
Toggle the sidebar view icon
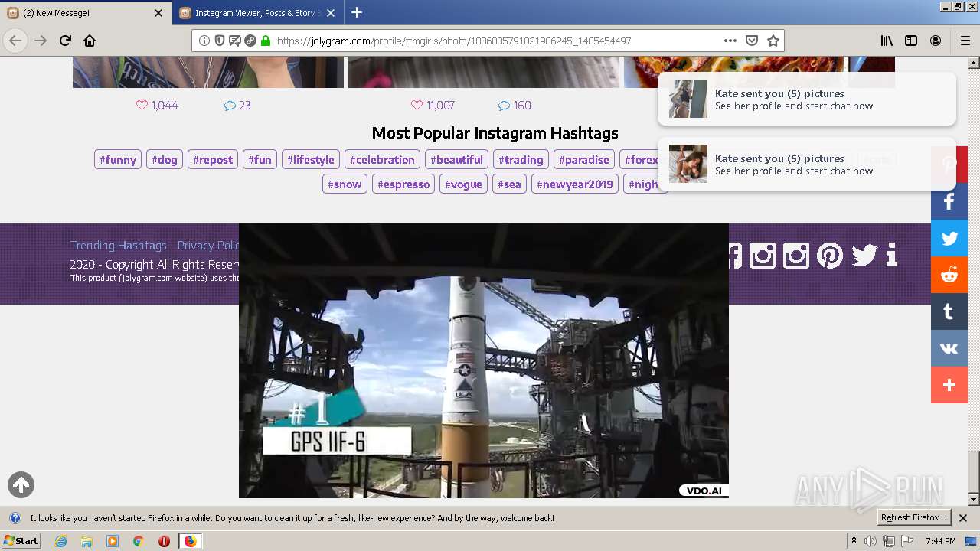click(x=911, y=41)
